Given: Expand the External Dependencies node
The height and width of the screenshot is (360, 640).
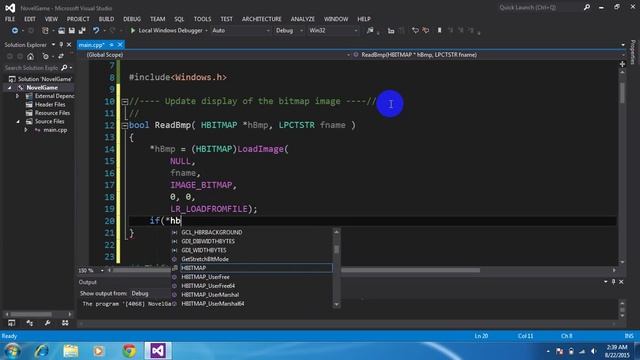Looking at the screenshot, I should coord(17,96).
